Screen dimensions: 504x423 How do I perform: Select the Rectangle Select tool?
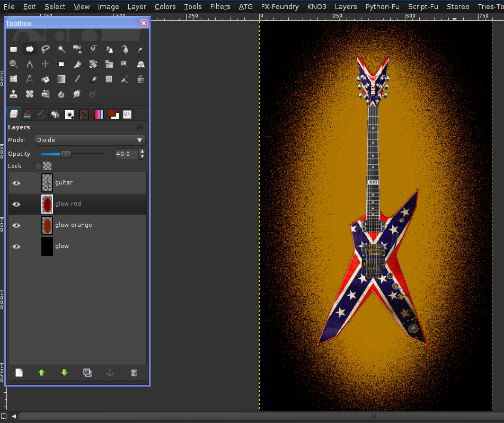[x=13, y=49]
